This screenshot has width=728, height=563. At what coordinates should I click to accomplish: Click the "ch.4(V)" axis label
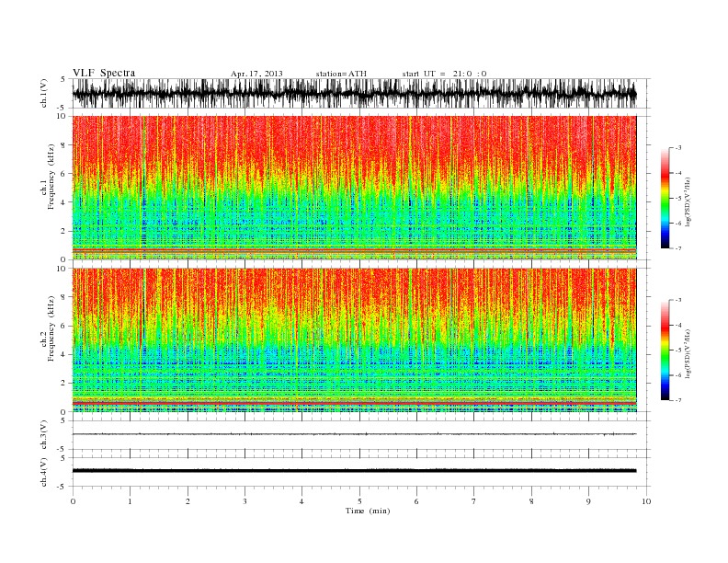(43, 472)
